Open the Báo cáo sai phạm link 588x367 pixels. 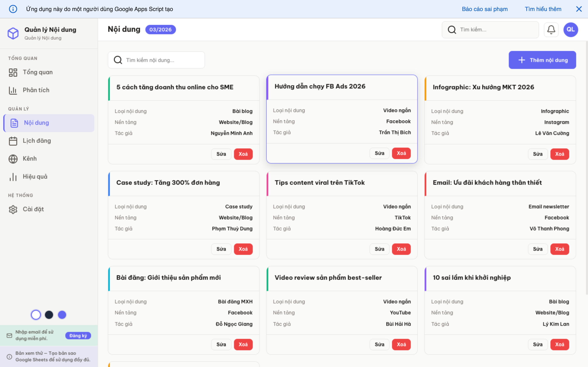coord(484,9)
